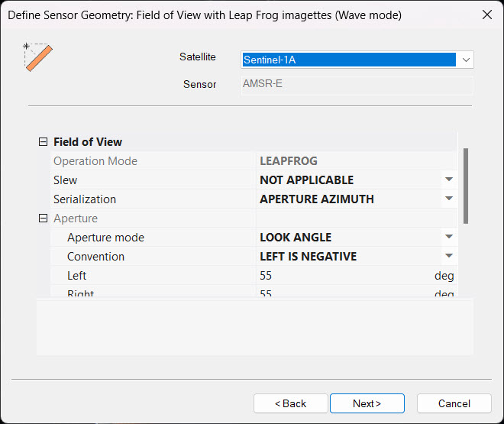Open the Slew dropdown arrow
Viewport: 504px width, 424px height.
(x=449, y=180)
